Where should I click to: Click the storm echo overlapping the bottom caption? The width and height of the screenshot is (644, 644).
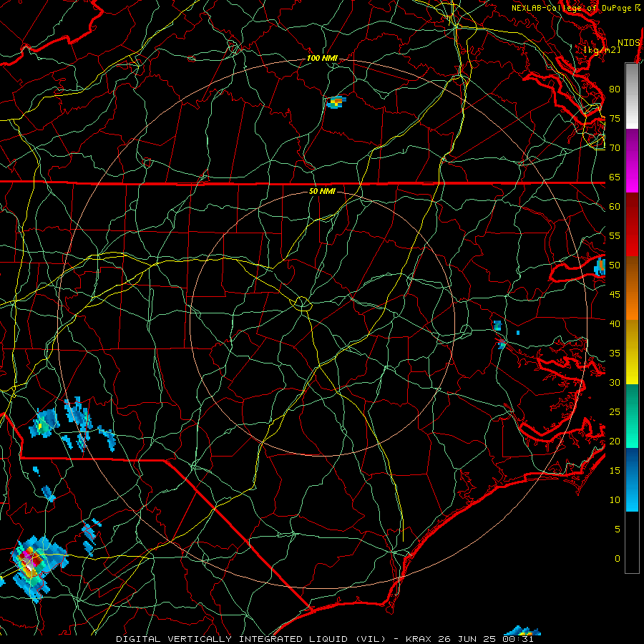(522, 631)
